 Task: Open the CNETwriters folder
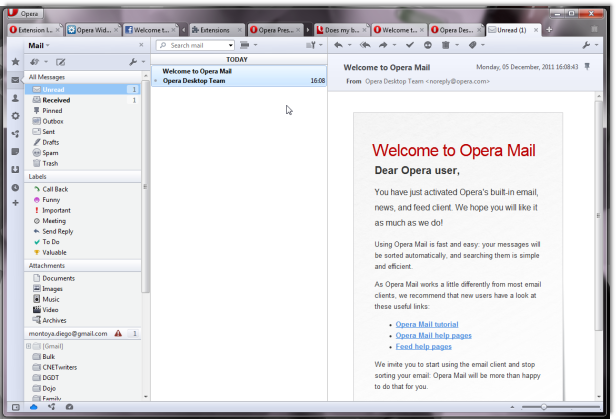click(x=82, y=367)
